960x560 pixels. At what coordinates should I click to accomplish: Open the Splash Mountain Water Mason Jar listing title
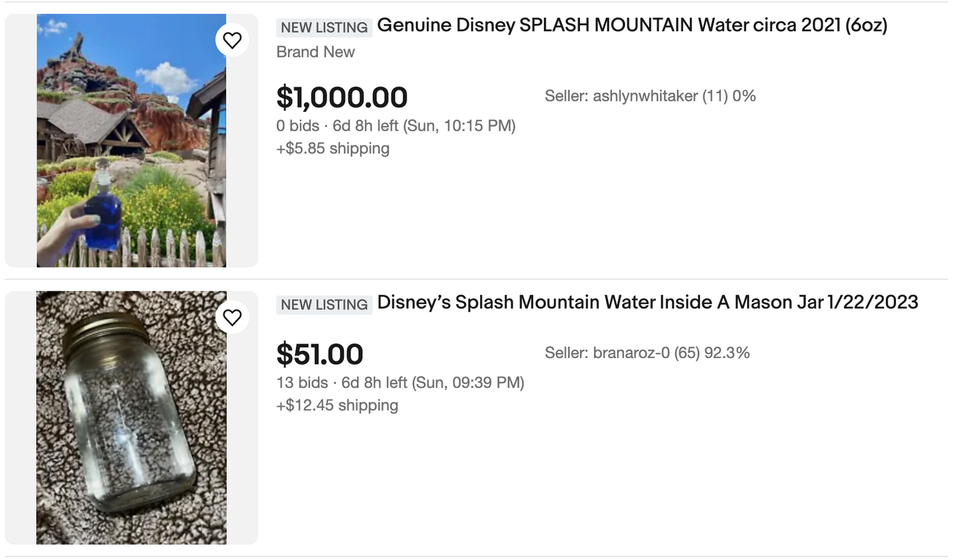click(x=648, y=302)
